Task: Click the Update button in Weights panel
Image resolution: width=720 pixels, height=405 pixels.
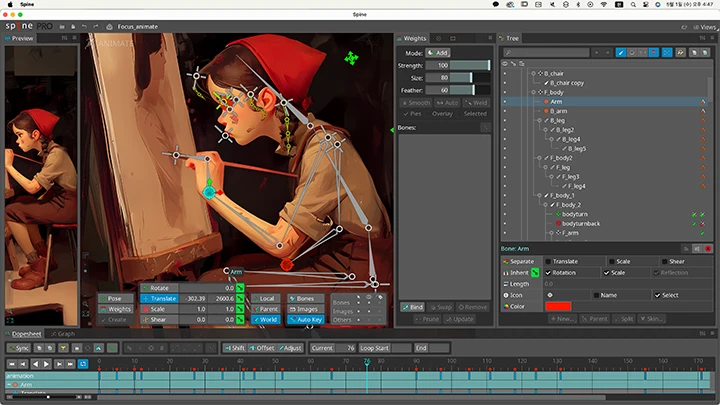Action: (459, 319)
